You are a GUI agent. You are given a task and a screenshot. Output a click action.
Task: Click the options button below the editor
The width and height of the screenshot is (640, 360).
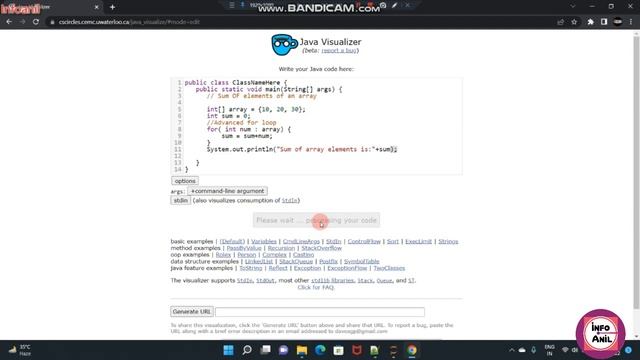coord(185,181)
